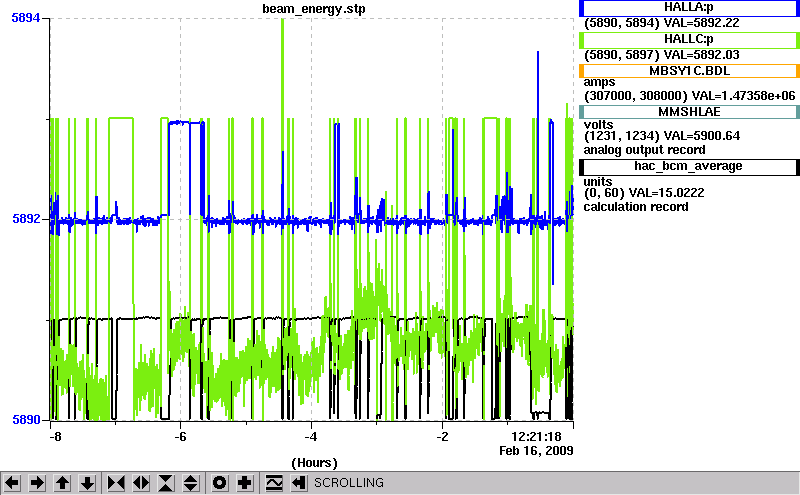Click the HALLA:p value VAL=5892.22
The height and width of the screenshot is (495, 800).
pos(701,23)
